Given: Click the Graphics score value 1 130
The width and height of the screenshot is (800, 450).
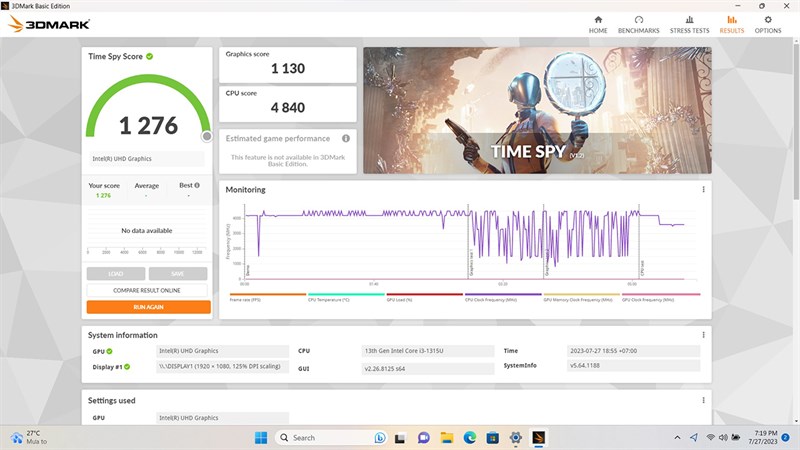Looking at the screenshot, I should pos(288,68).
